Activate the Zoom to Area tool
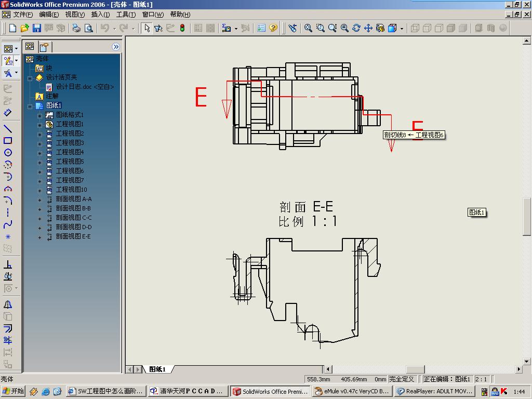Image resolution: width=532 pixels, height=399 pixels. 320,28
